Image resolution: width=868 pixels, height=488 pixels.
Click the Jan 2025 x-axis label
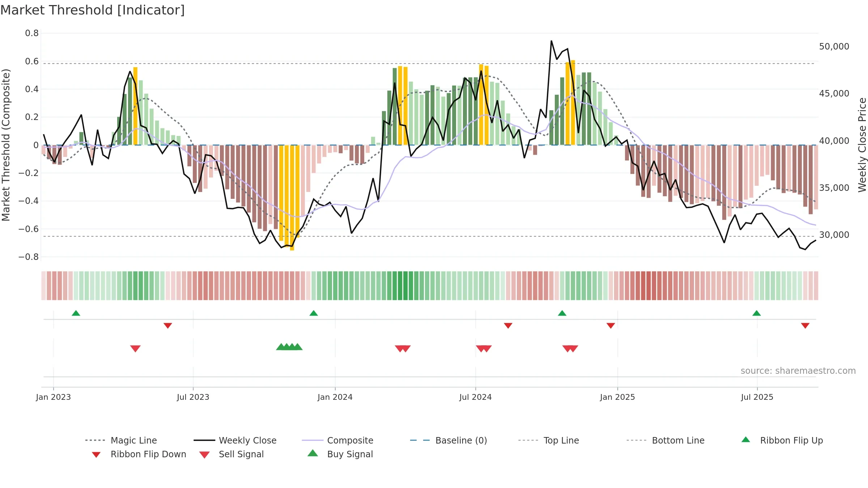pos(618,397)
